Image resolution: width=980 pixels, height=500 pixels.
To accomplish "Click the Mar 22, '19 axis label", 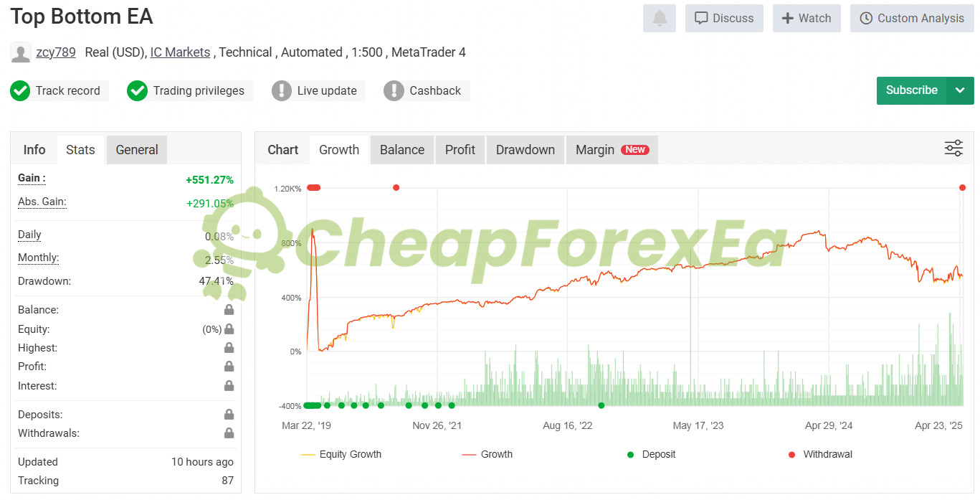I will [x=306, y=425].
